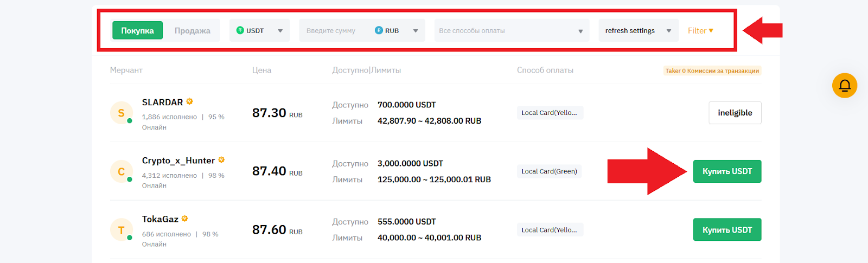868x263 pixels.
Task: Click the 555.0000 USDT available amount
Action: coord(407,222)
